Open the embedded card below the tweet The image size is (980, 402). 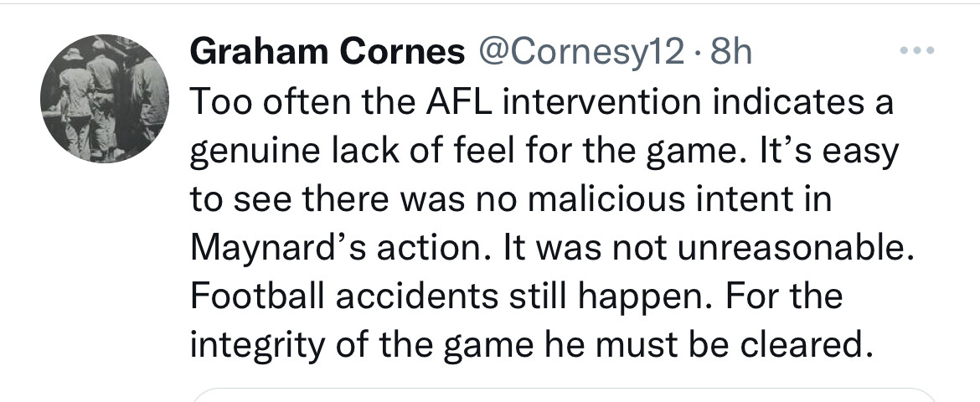point(563,395)
